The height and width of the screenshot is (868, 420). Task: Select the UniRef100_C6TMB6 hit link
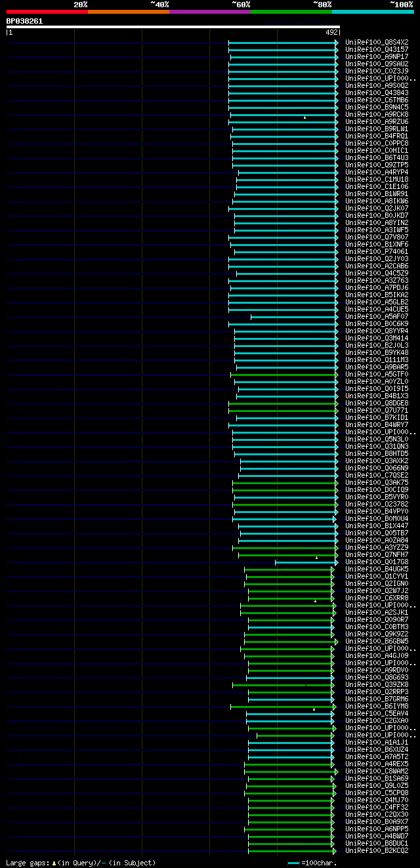[377, 100]
